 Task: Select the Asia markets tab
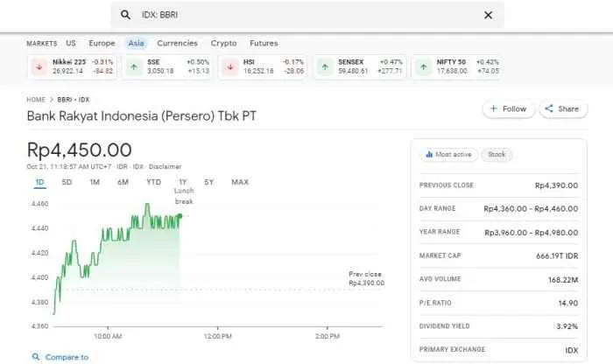tap(136, 43)
